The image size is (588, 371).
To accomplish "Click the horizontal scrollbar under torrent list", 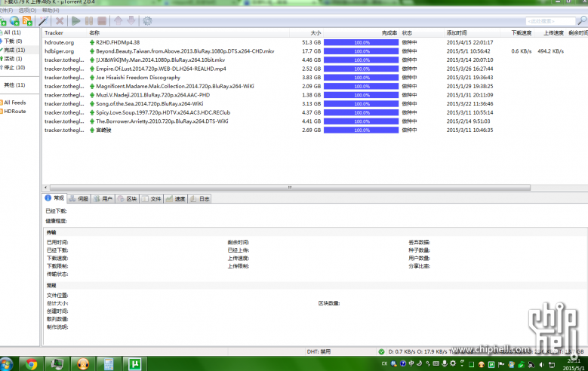I will coord(290,187).
